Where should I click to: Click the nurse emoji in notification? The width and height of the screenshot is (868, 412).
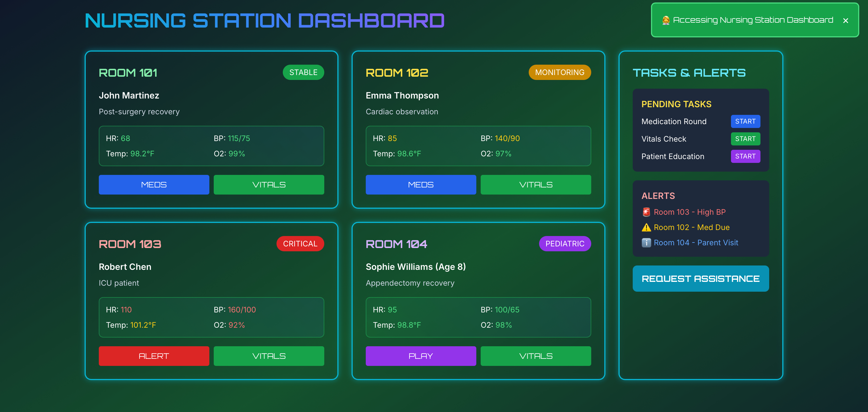pyautogui.click(x=665, y=20)
